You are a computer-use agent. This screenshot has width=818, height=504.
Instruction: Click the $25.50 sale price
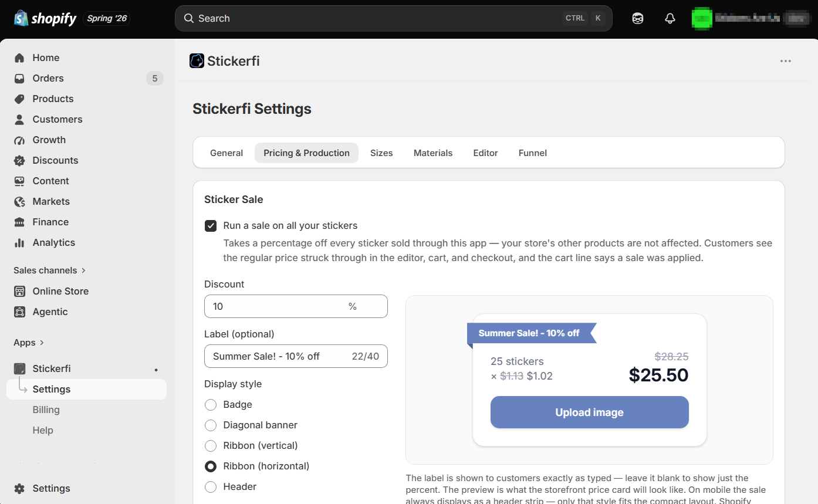click(658, 375)
